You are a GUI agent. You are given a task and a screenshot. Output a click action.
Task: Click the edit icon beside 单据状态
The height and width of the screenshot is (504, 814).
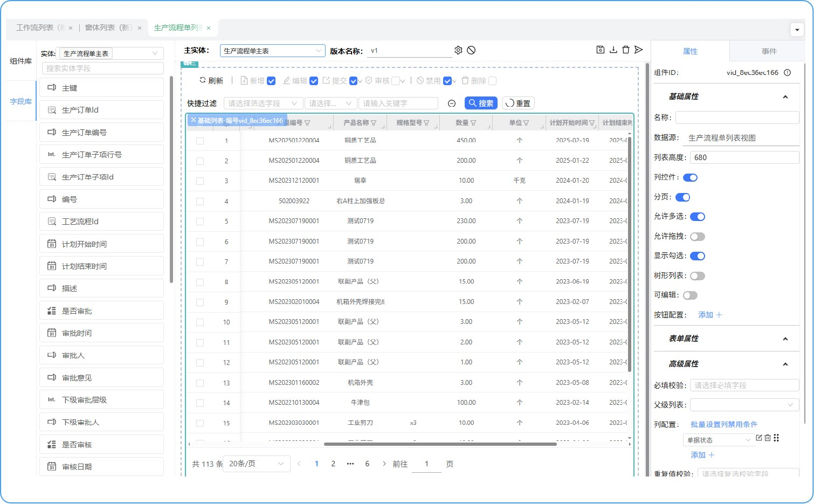759,438
